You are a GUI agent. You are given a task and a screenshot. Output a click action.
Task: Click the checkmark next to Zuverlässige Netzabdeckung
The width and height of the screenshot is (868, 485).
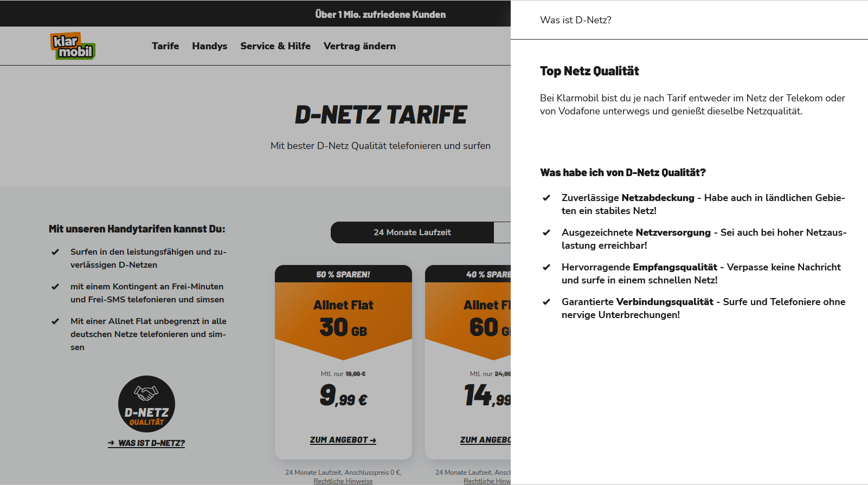coord(546,198)
